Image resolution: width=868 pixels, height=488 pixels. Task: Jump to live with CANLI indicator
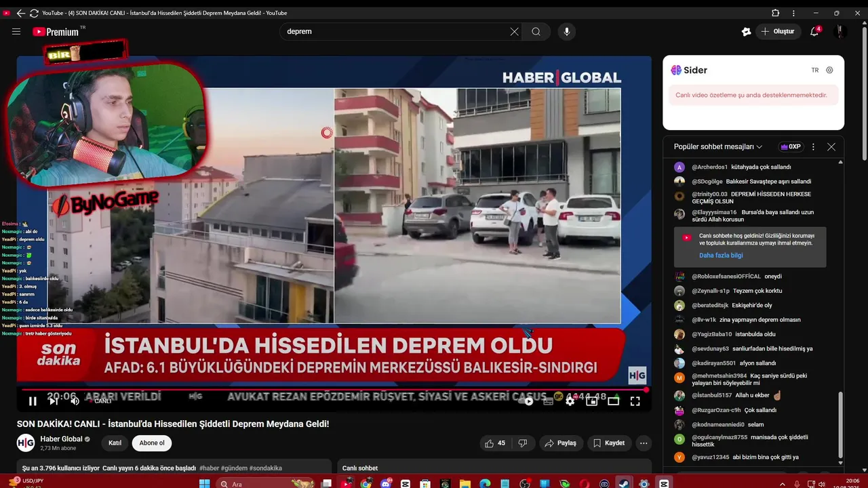100,401
